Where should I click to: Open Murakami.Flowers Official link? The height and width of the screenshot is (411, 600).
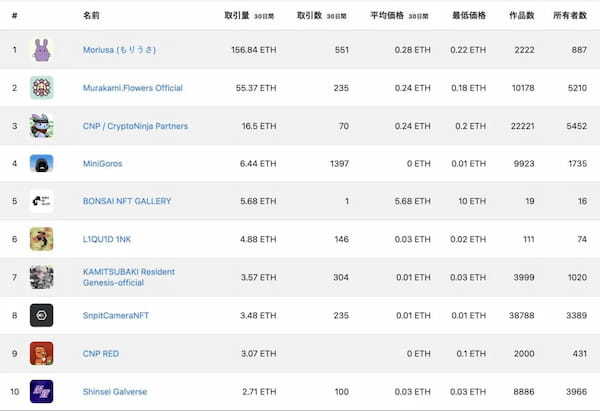[x=133, y=88]
